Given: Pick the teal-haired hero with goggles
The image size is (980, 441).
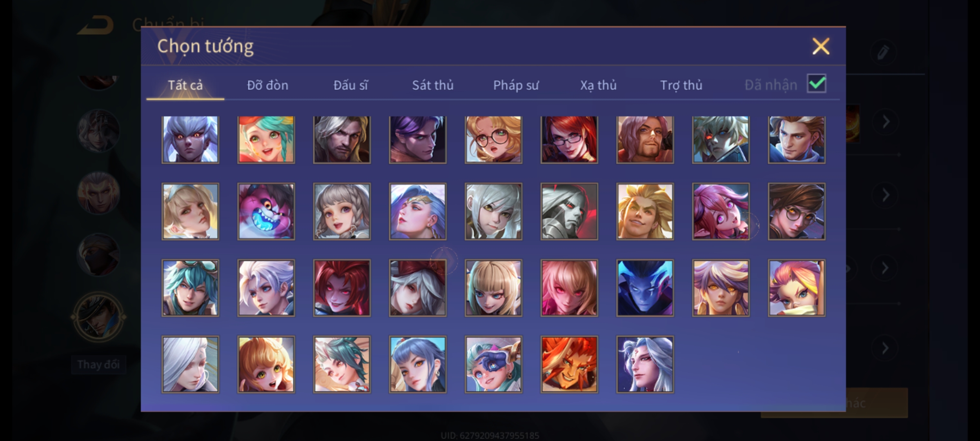Looking at the screenshot, I should (190, 288).
